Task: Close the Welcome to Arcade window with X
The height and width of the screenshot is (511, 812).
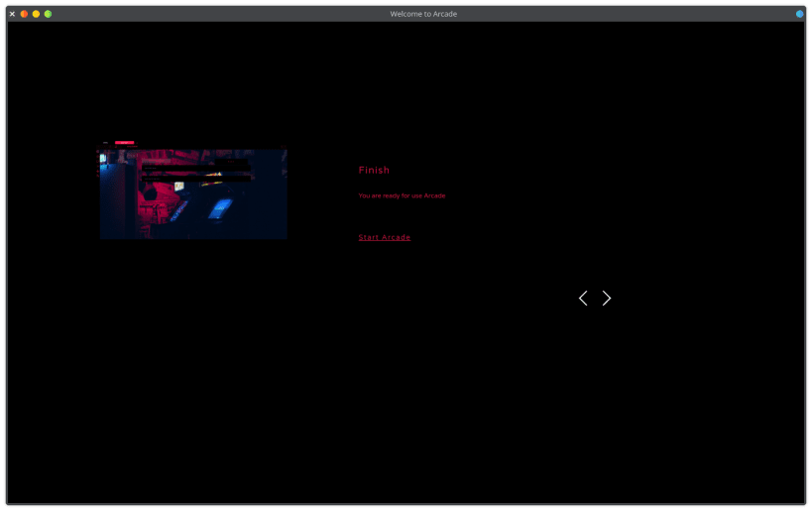Action: 12,14
